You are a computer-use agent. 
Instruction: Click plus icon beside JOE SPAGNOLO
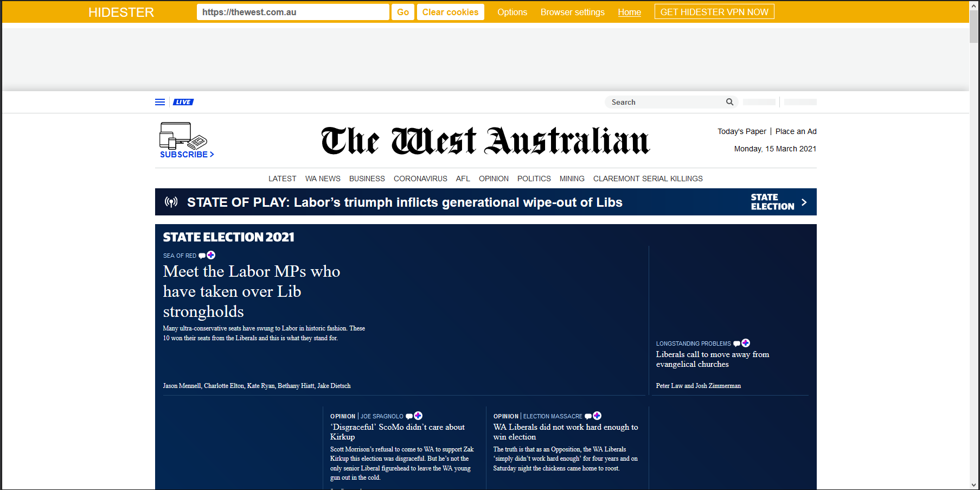(x=418, y=416)
